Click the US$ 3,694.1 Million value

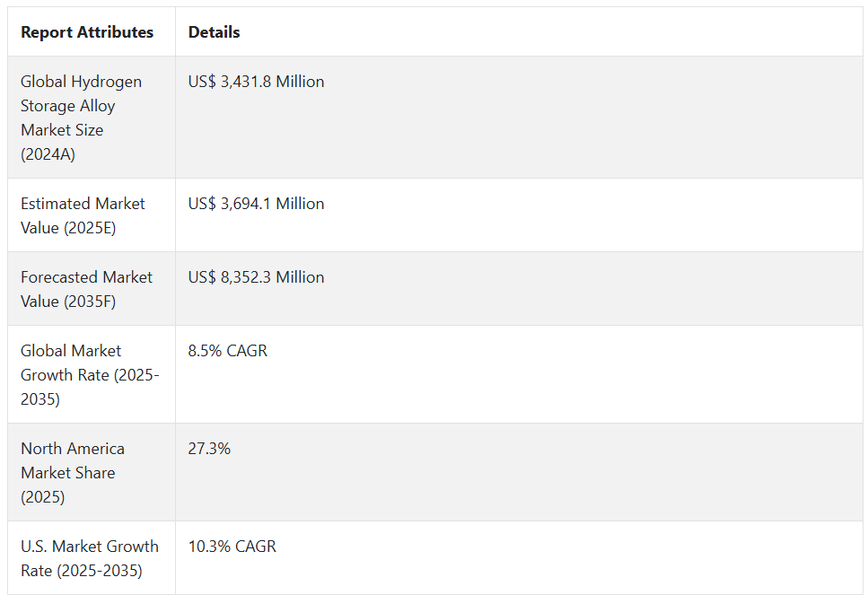pos(257,204)
